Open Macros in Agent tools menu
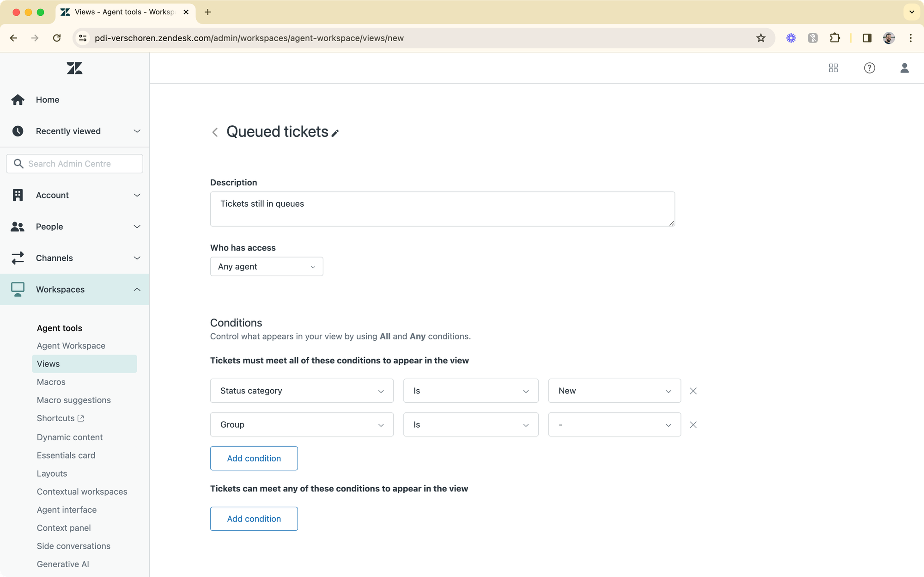 click(x=51, y=382)
